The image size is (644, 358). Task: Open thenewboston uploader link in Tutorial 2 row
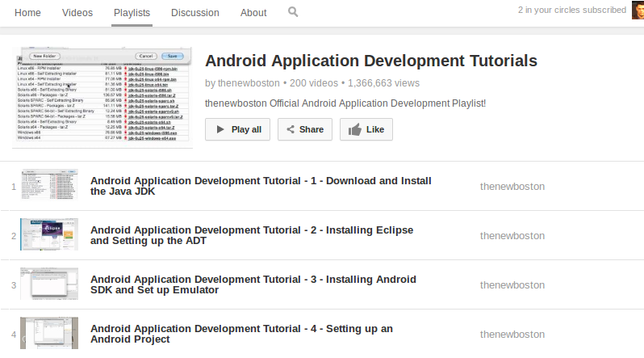click(x=512, y=236)
